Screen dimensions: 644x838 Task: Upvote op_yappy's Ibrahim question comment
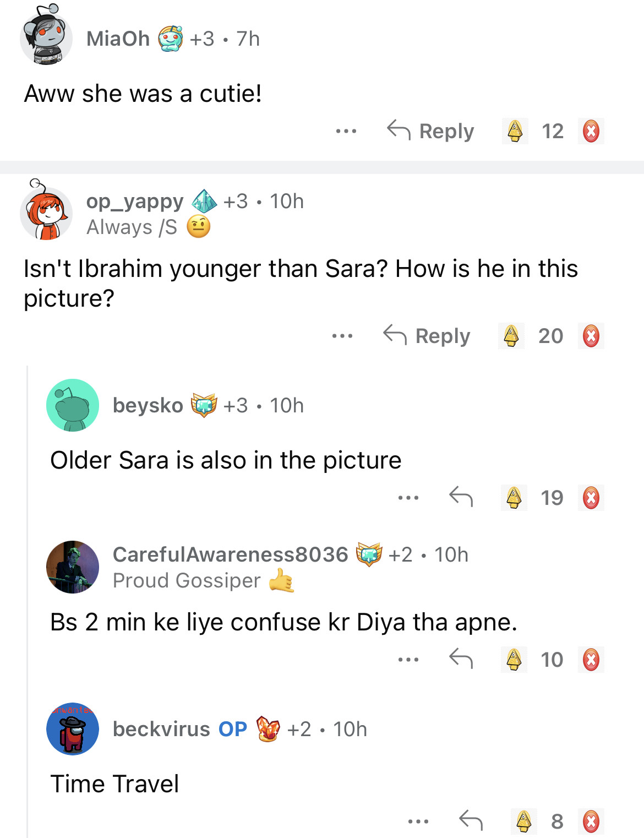(x=511, y=336)
